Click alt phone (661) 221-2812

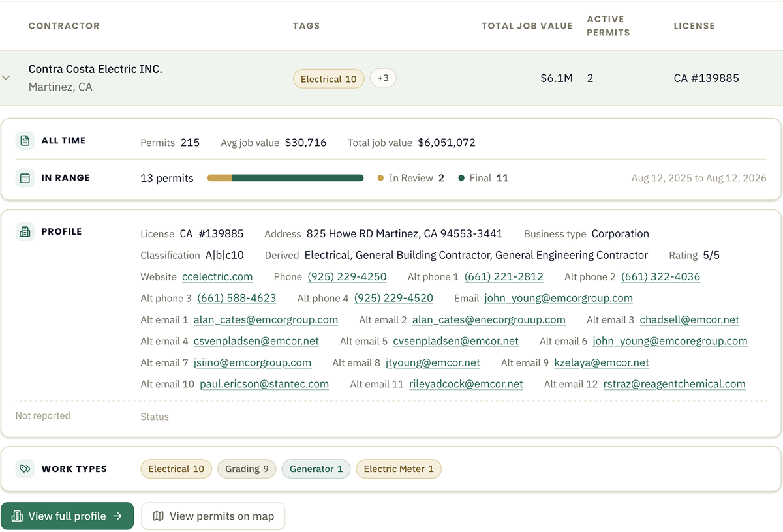tap(504, 276)
